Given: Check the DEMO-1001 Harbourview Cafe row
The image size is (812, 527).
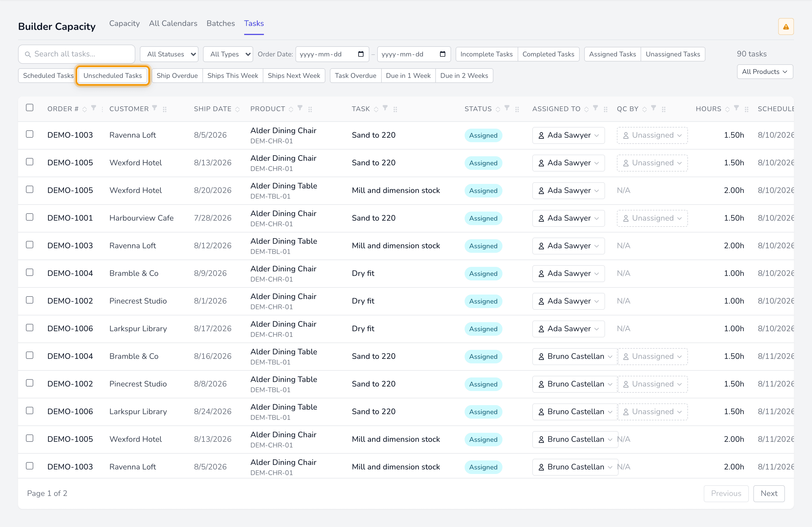Looking at the screenshot, I should pos(30,217).
